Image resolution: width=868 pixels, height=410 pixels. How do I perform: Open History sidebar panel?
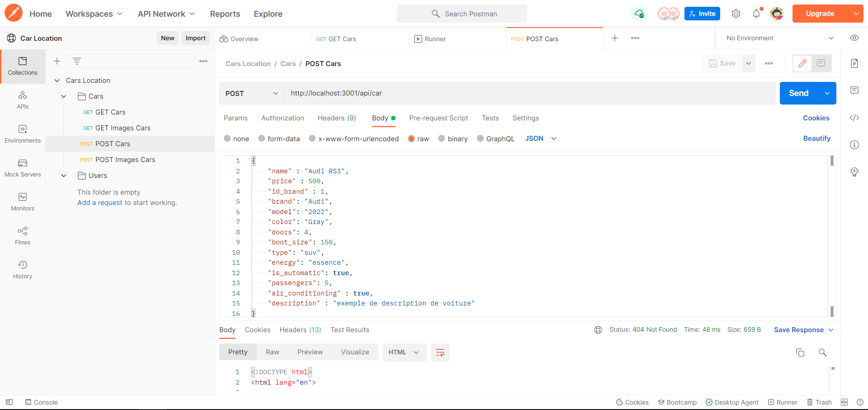click(x=23, y=270)
